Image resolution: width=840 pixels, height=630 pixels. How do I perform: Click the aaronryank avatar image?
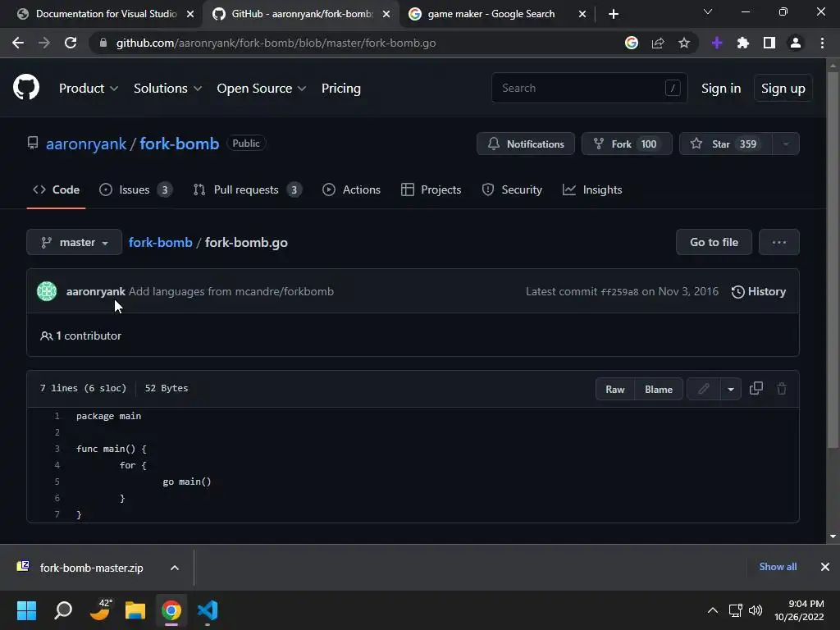point(47,291)
